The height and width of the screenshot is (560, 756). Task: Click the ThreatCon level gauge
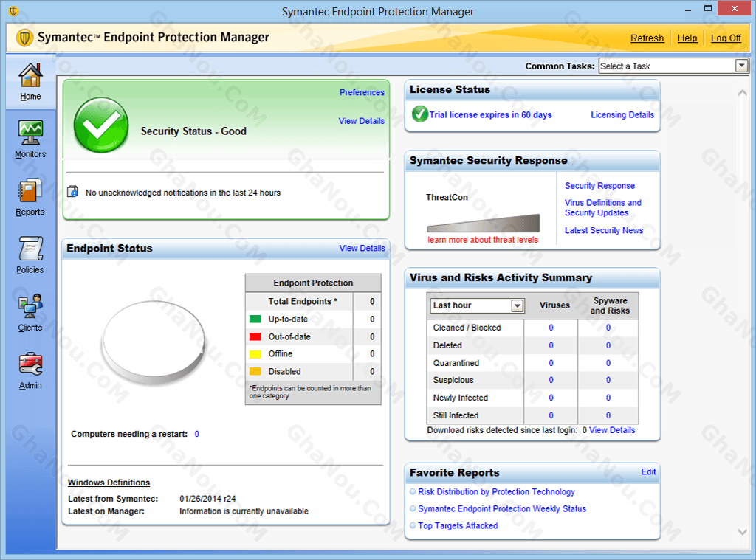tap(483, 223)
